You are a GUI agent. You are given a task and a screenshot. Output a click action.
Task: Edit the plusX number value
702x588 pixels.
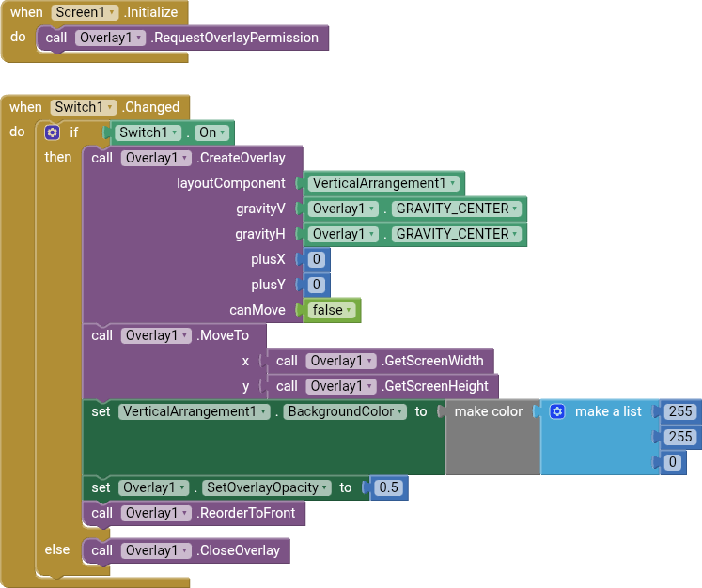(x=316, y=259)
